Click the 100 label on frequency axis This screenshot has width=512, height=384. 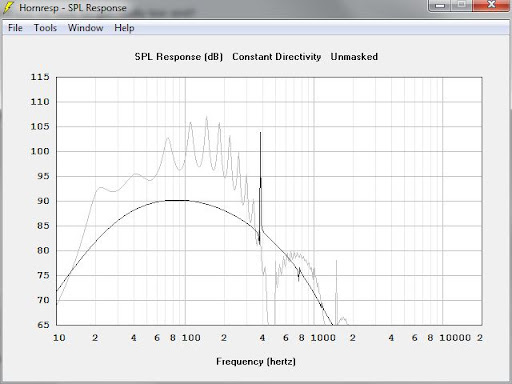click(191, 338)
